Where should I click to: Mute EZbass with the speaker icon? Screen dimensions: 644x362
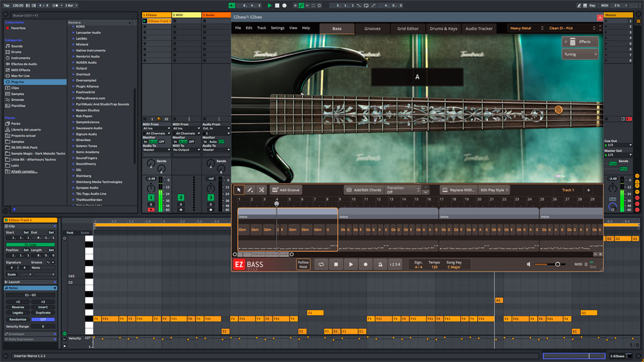pos(529,264)
